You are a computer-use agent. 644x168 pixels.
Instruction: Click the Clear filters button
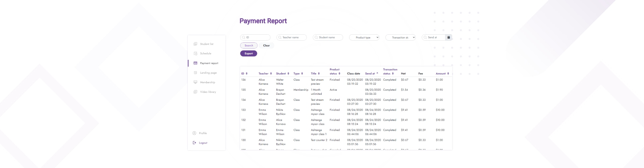tap(266, 45)
